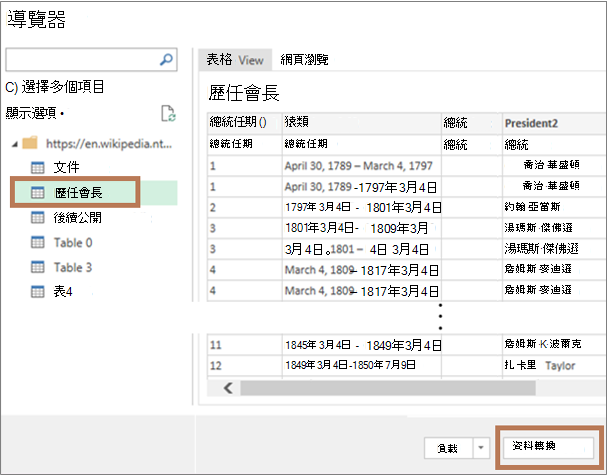The width and height of the screenshot is (607, 475).
Task: Click cell 1797年3月4日 - 1801年3月4日
Action: point(363,207)
